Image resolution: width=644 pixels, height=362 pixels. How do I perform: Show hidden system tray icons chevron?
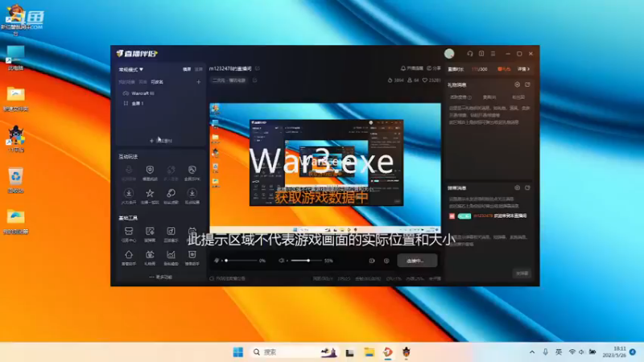tap(532, 352)
